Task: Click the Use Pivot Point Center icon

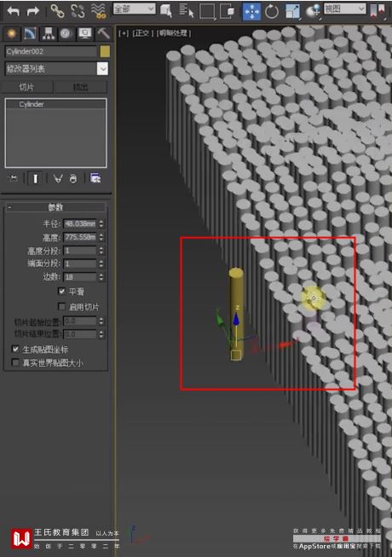Action: tap(378, 11)
